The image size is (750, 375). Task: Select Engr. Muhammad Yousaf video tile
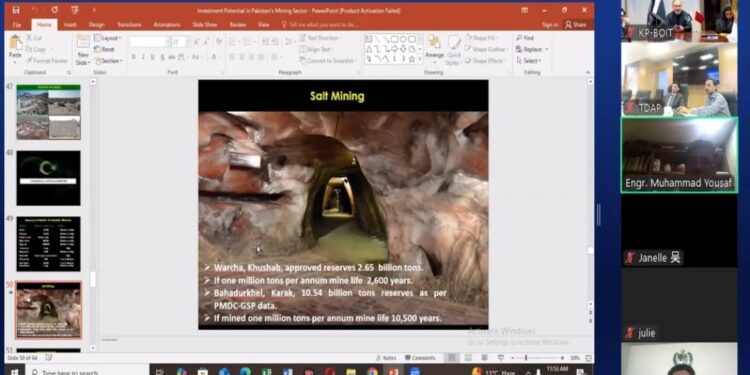(x=679, y=155)
